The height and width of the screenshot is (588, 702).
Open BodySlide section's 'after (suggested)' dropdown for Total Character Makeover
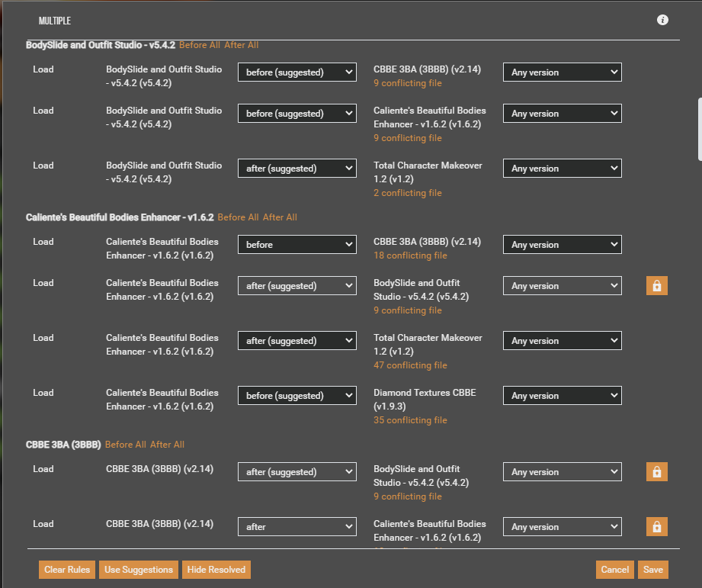297,169
